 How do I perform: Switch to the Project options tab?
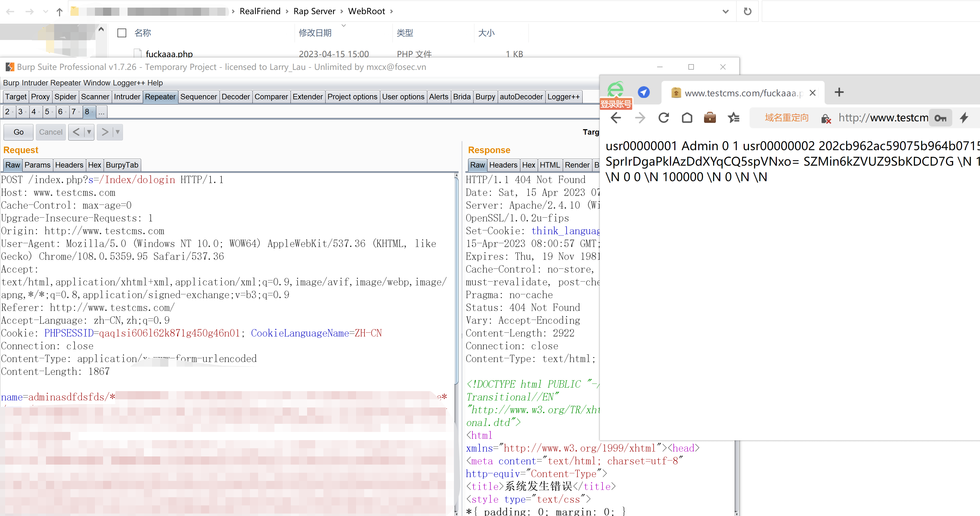pos(352,97)
